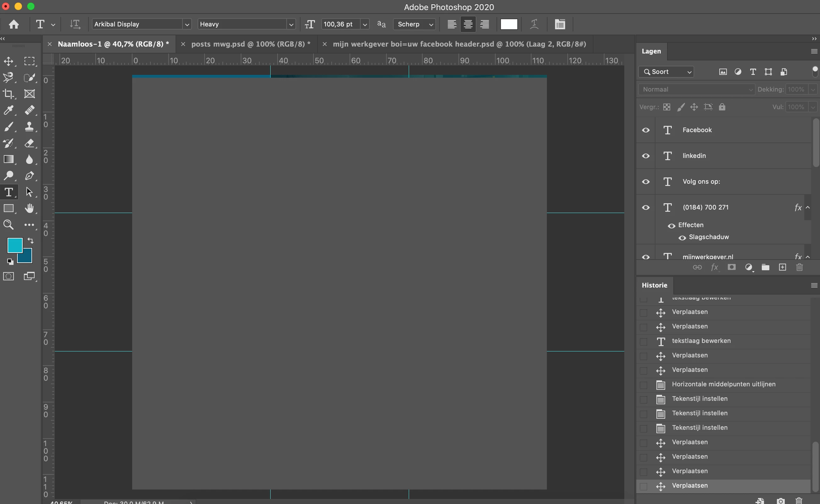The height and width of the screenshot is (504, 820).
Task: Click the warp text icon
Action: (534, 24)
